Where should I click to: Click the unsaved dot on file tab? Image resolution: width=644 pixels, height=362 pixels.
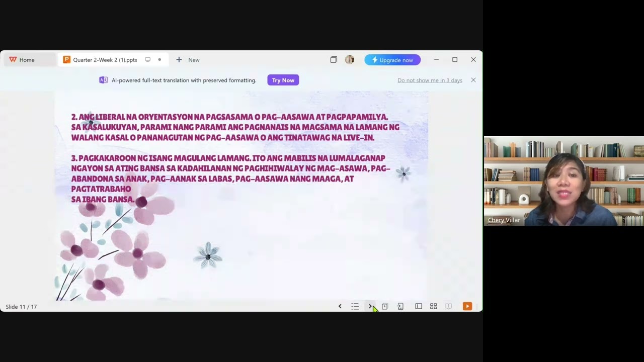(x=159, y=60)
